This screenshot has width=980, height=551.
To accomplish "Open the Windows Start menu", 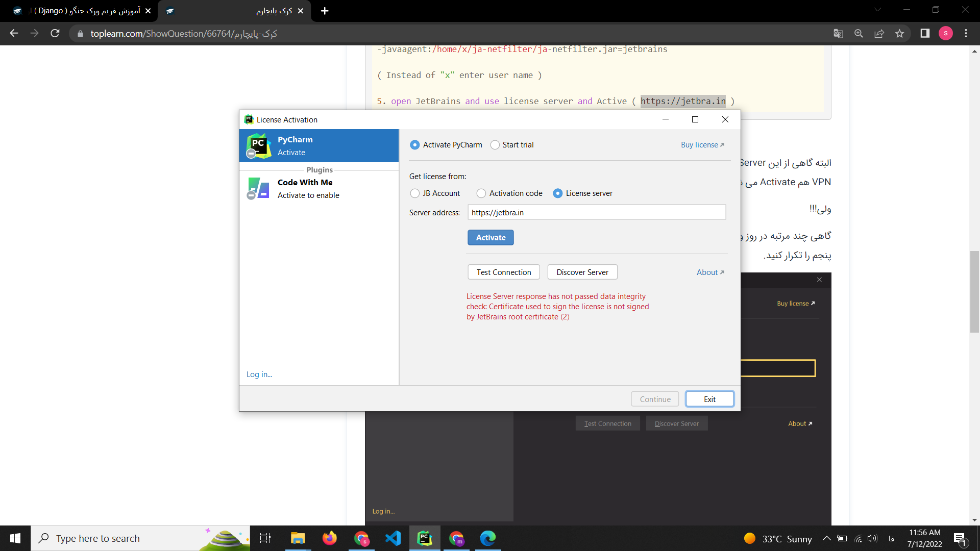I will pyautogui.click(x=15, y=538).
